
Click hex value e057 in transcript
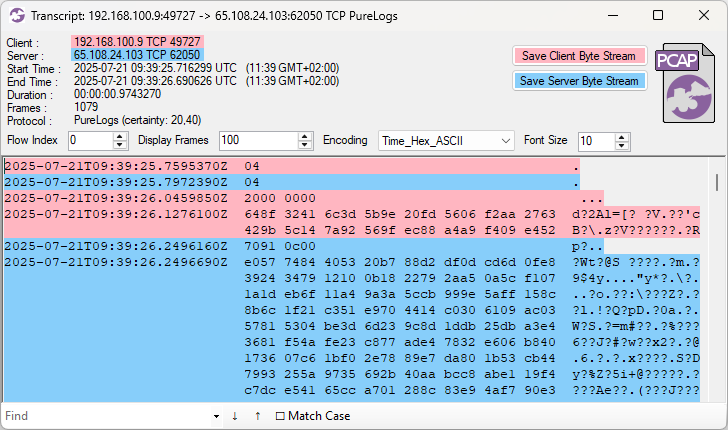point(260,262)
